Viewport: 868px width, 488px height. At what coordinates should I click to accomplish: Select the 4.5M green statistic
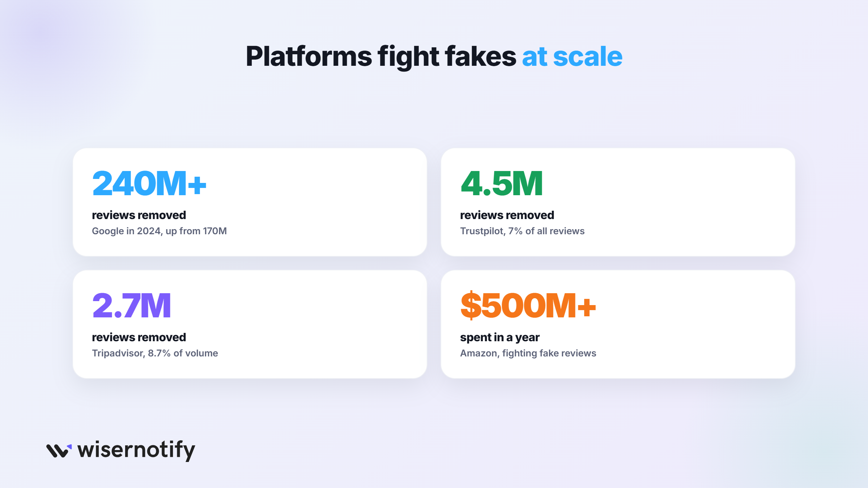tap(502, 183)
